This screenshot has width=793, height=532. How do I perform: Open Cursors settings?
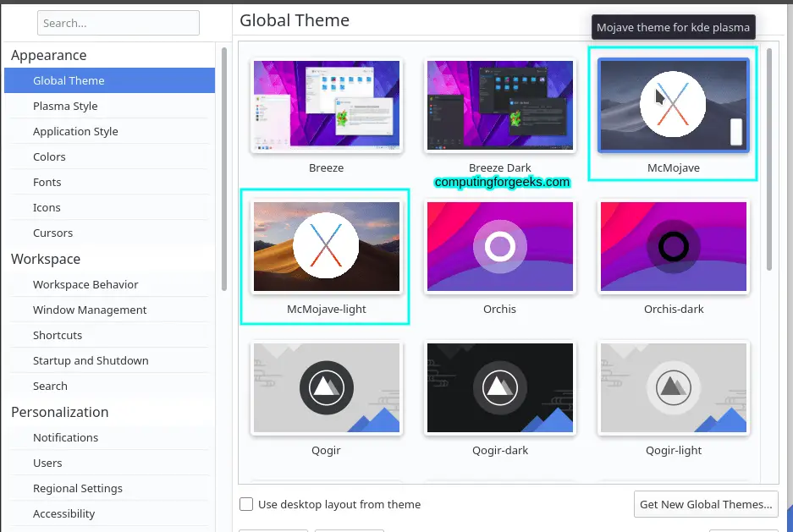[109, 233]
